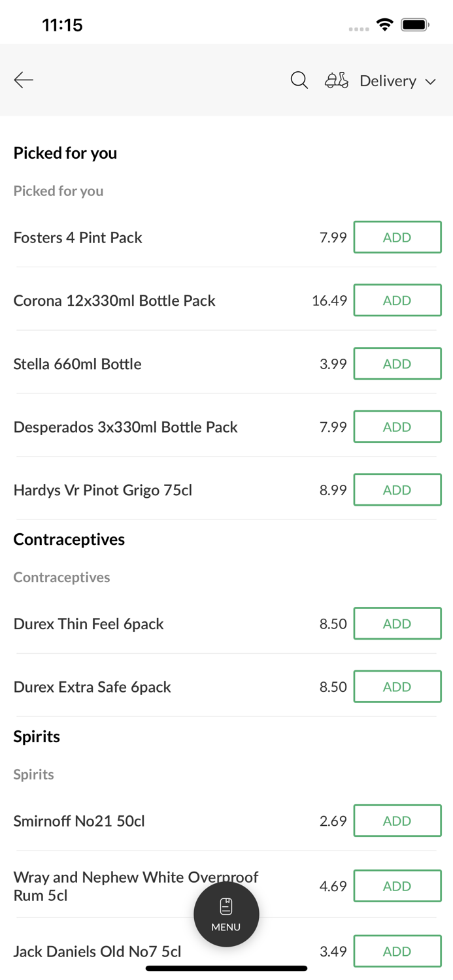Tap the clock showing 11:15
The image size is (453, 980).
[63, 24]
